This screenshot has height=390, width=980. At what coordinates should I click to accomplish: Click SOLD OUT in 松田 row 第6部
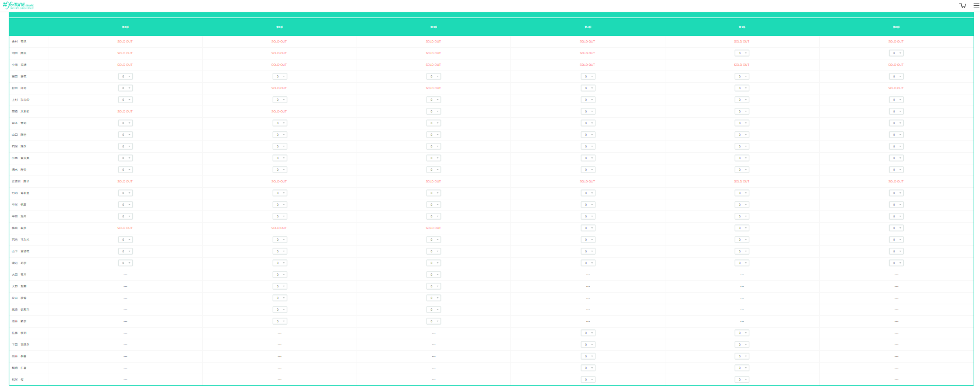pyautogui.click(x=896, y=88)
